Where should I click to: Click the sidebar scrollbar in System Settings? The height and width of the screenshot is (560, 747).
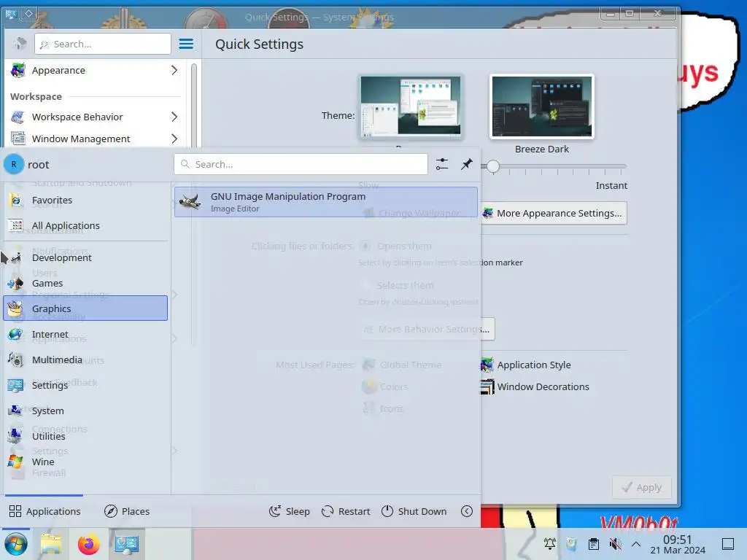(x=194, y=105)
